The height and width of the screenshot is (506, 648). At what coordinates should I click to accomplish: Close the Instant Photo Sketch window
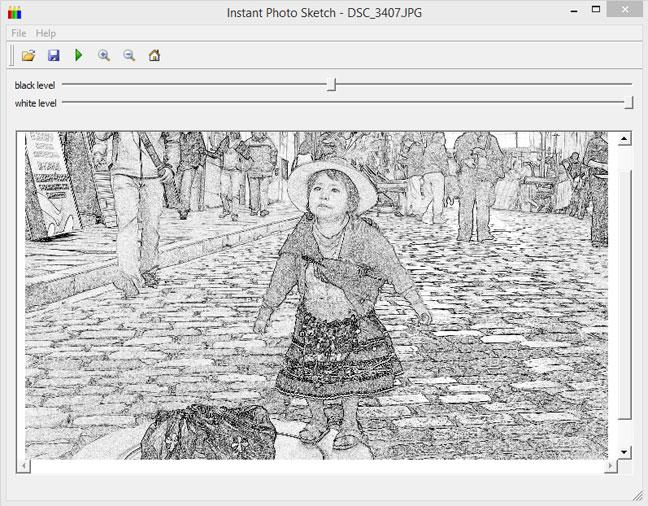[625, 10]
